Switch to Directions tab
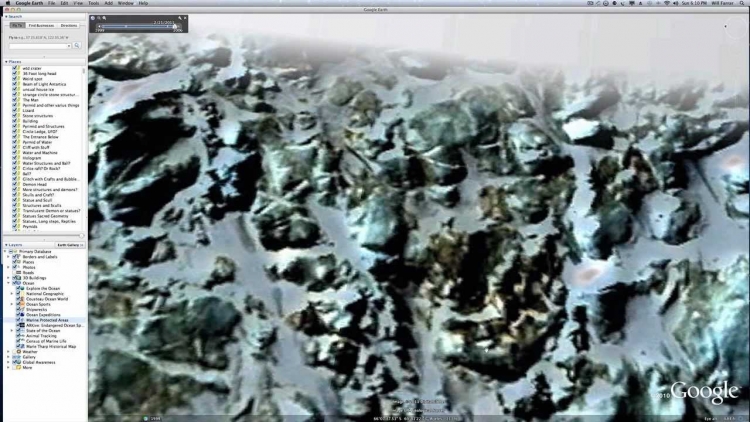 (x=69, y=25)
